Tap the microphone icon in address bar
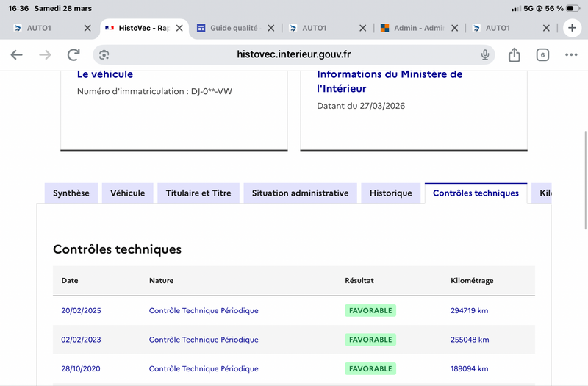588x386 pixels. point(485,55)
